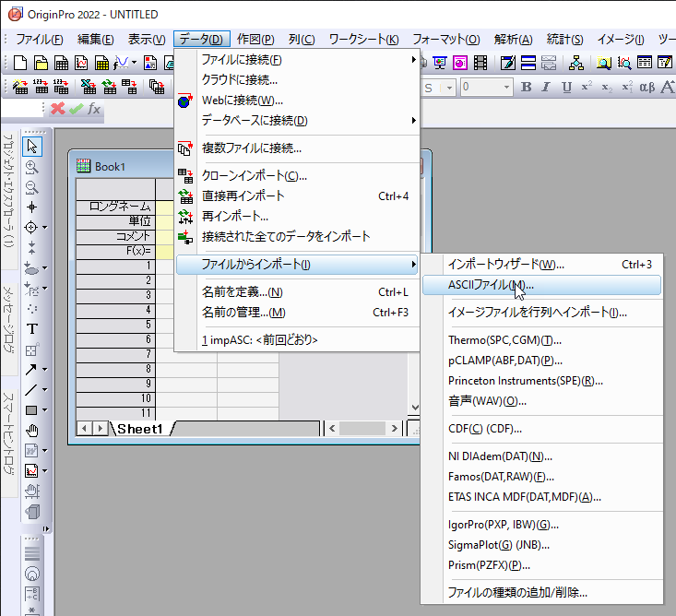
Task: Select the Arrow drawing tool
Action: point(31,370)
